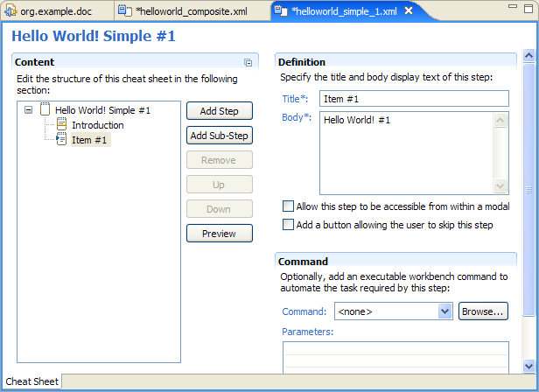
Task: Click the helloworld_simple_1.xml tab file icon
Action: 281,10
